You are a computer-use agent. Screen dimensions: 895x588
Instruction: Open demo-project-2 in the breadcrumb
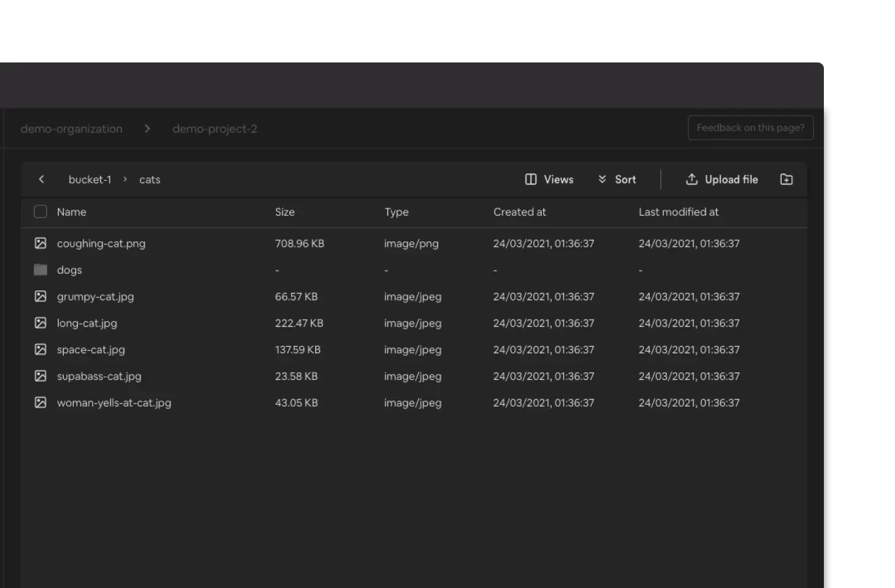(215, 129)
